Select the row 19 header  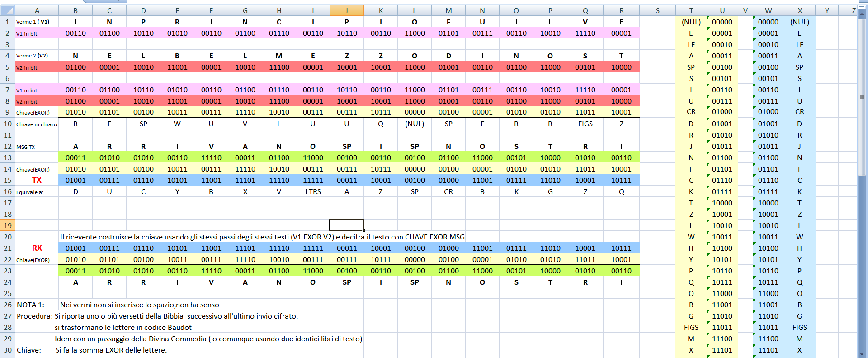[x=8, y=225]
